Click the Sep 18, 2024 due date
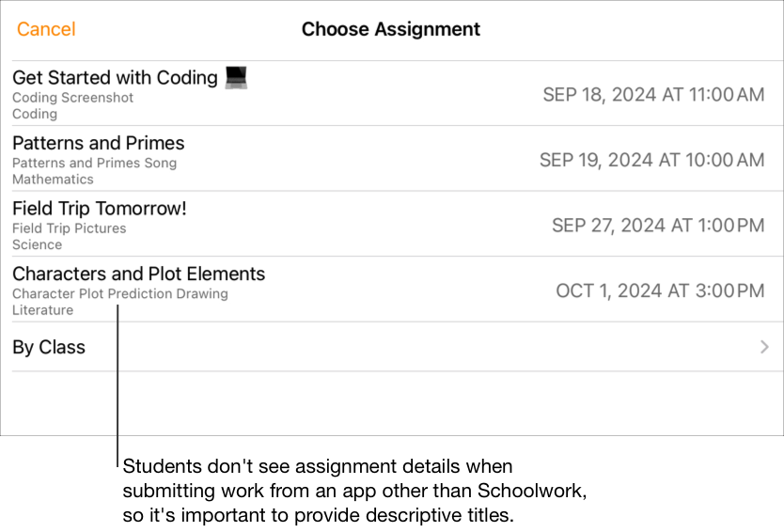 point(653,94)
